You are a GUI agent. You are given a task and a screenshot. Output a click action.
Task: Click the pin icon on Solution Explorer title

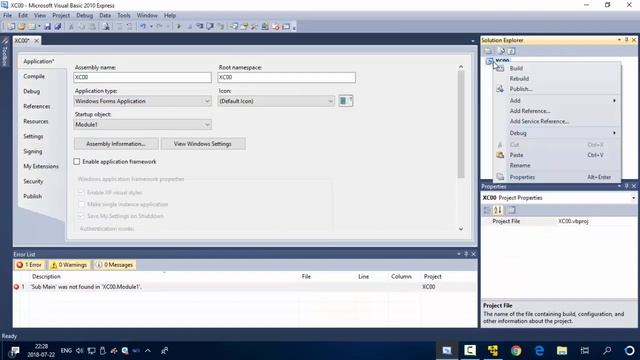[627, 40]
